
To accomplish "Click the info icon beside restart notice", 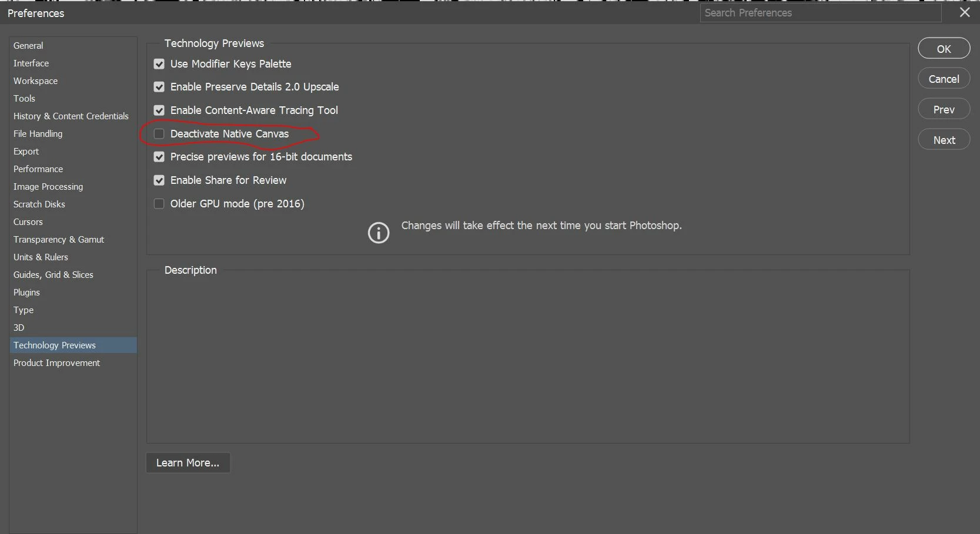I will click(x=379, y=233).
